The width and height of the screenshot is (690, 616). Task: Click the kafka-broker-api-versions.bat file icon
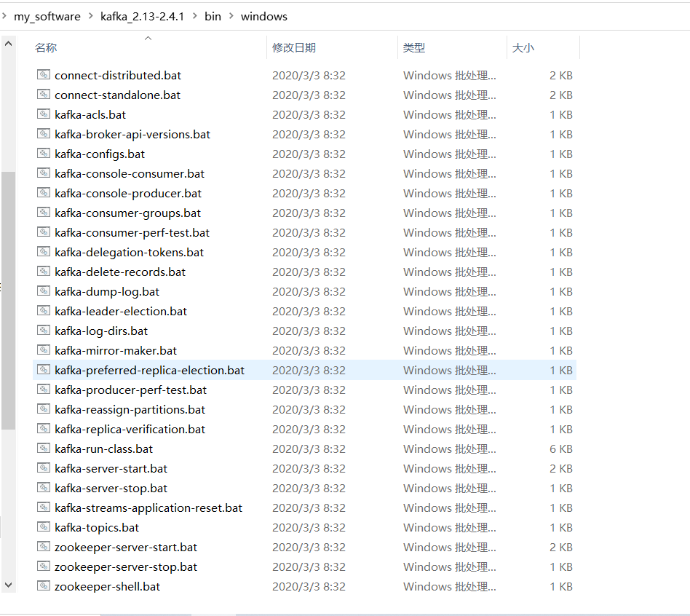43,133
